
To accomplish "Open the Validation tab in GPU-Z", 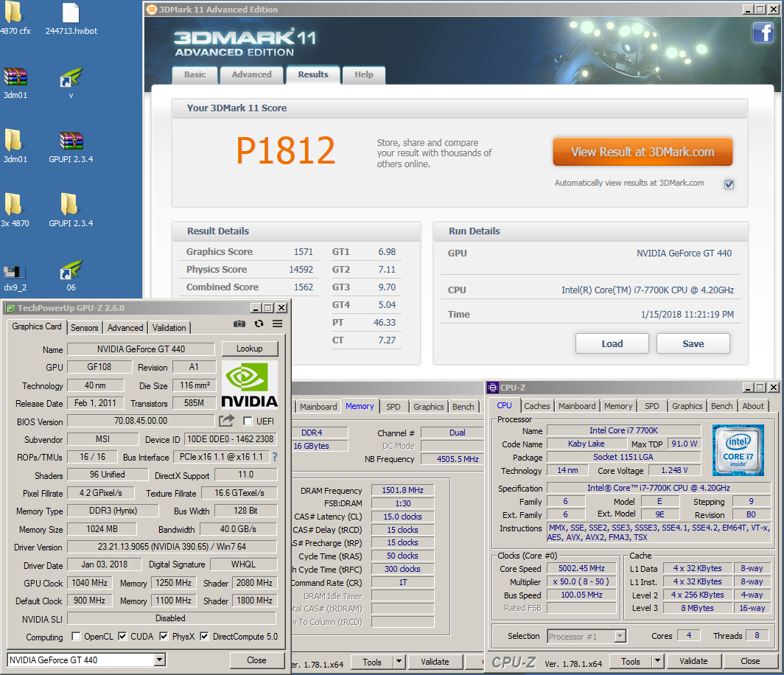I will (169, 327).
